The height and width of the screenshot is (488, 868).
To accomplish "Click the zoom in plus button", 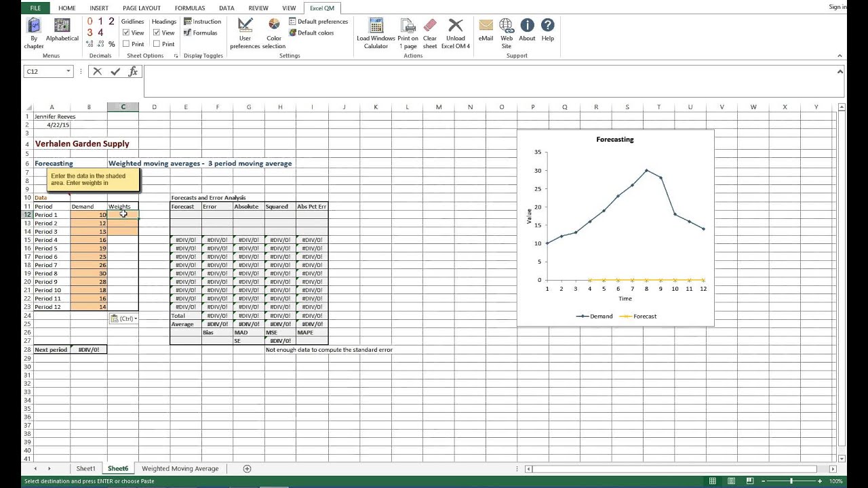I will coord(820,481).
